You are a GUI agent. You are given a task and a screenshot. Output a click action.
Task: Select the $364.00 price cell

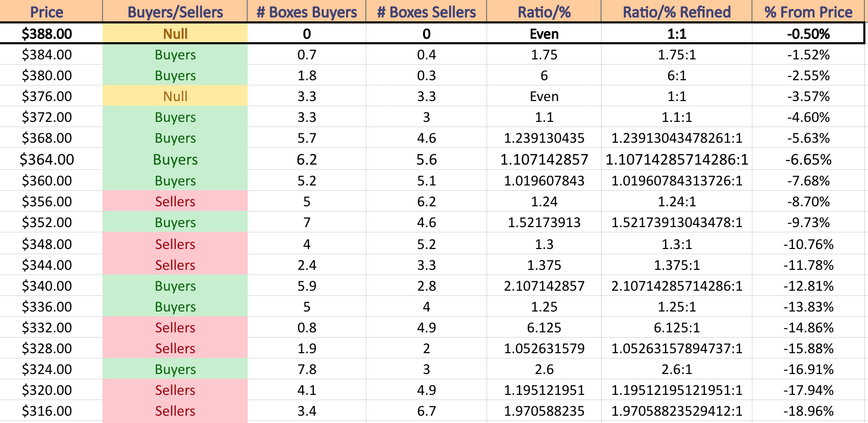tap(51, 159)
